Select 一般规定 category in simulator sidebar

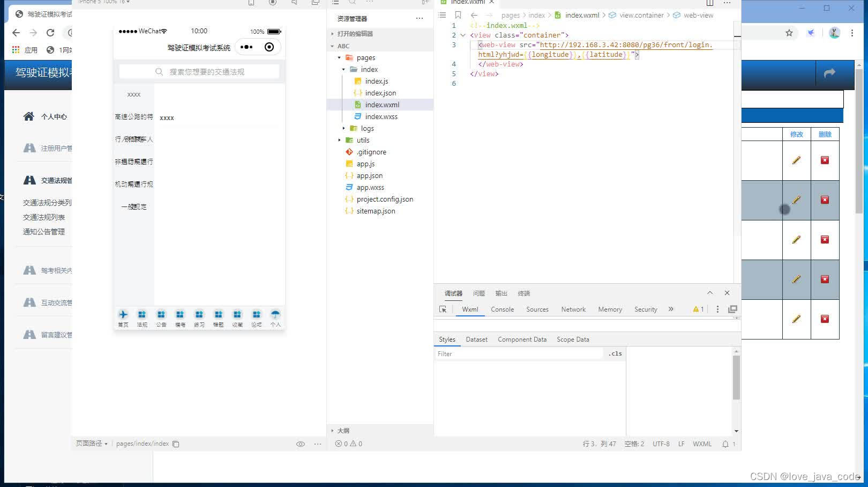pos(134,207)
